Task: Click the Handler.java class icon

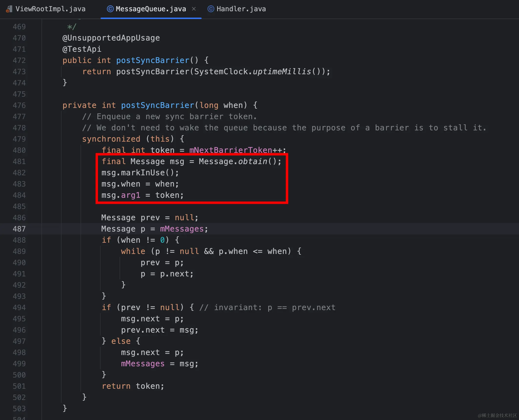Action: tap(211, 9)
